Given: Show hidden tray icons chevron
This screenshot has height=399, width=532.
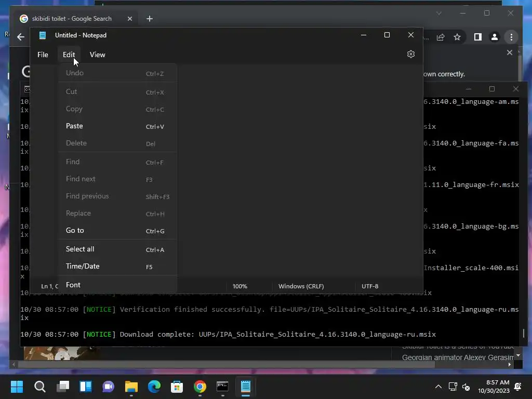Looking at the screenshot, I should [438, 387].
